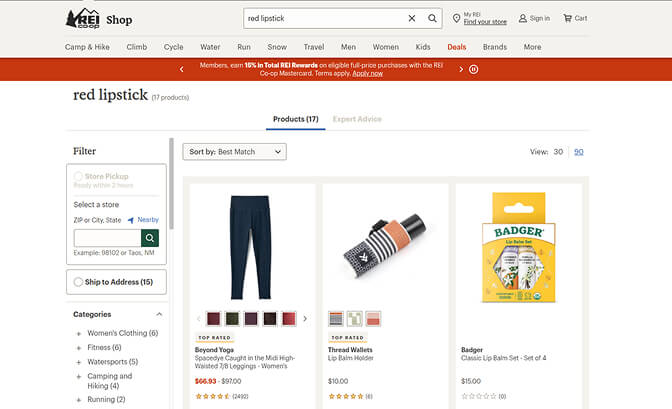
Task: Collapse the Categories filter section
Action: 158,314
